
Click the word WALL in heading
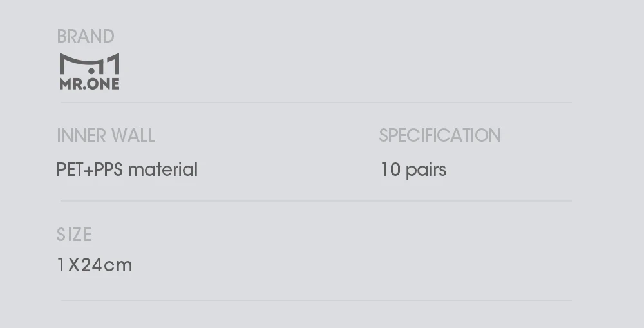(x=133, y=135)
